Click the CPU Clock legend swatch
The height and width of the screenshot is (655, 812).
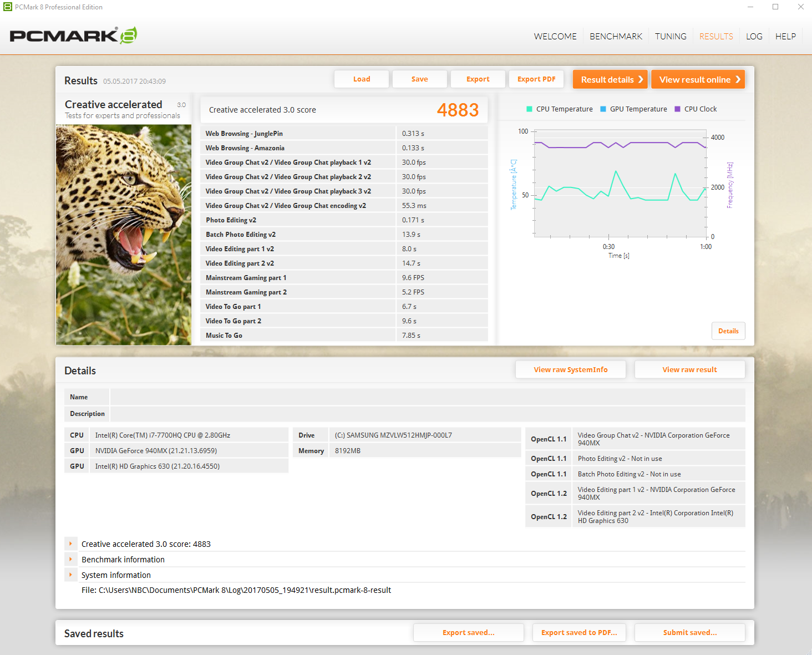tap(677, 109)
